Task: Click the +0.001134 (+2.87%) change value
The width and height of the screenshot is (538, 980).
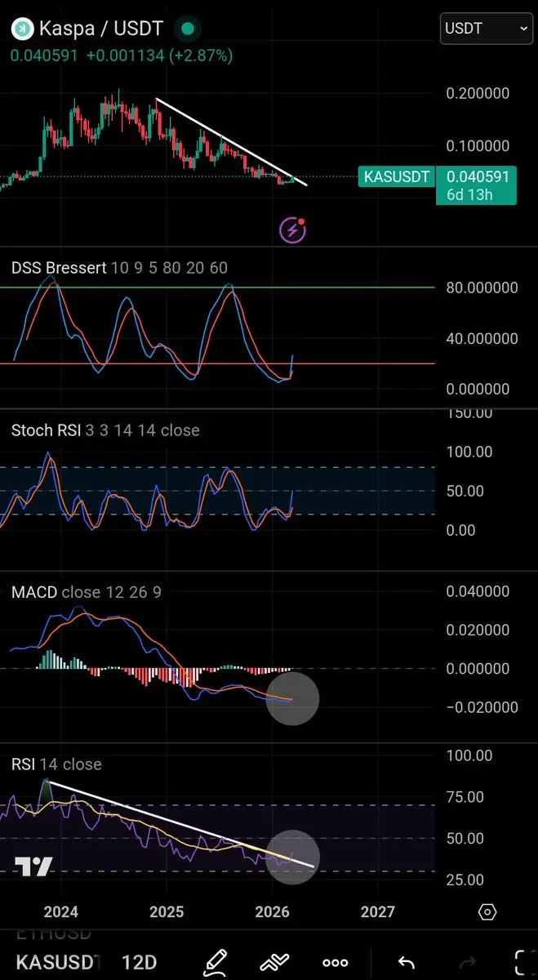Action: [x=159, y=56]
